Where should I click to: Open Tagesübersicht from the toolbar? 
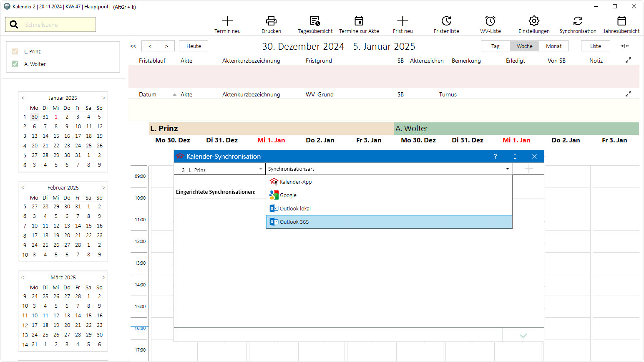(315, 21)
